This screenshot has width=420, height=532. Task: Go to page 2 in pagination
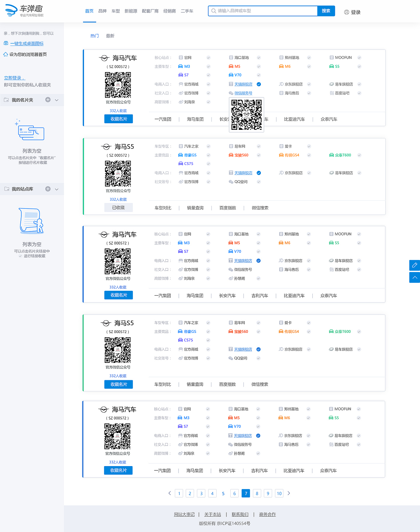coord(190,493)
